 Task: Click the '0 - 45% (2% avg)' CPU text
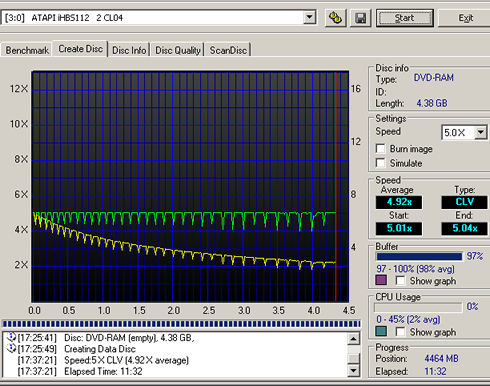408,319
